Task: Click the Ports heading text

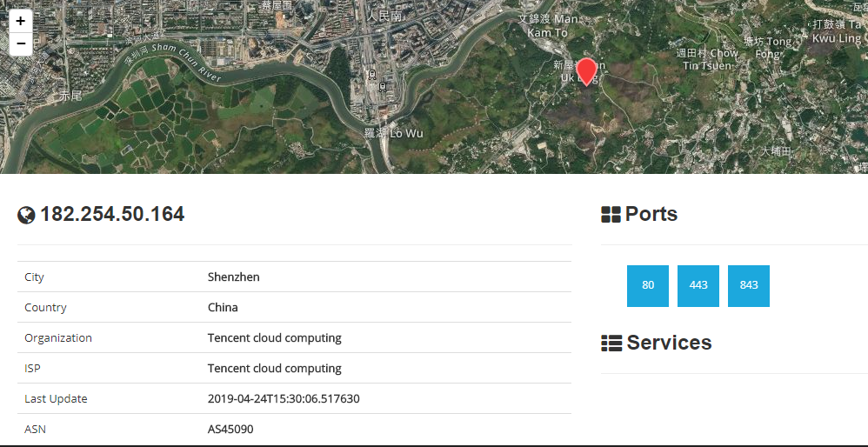Action: click(651, 214)
